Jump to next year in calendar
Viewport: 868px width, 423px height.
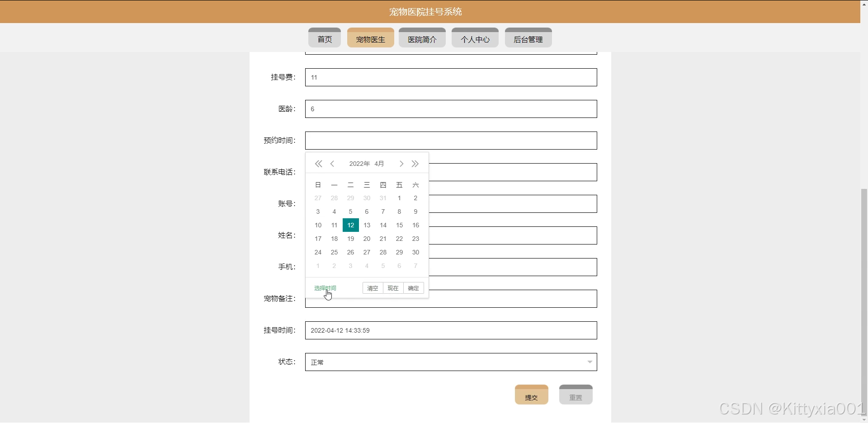[415, 164]
